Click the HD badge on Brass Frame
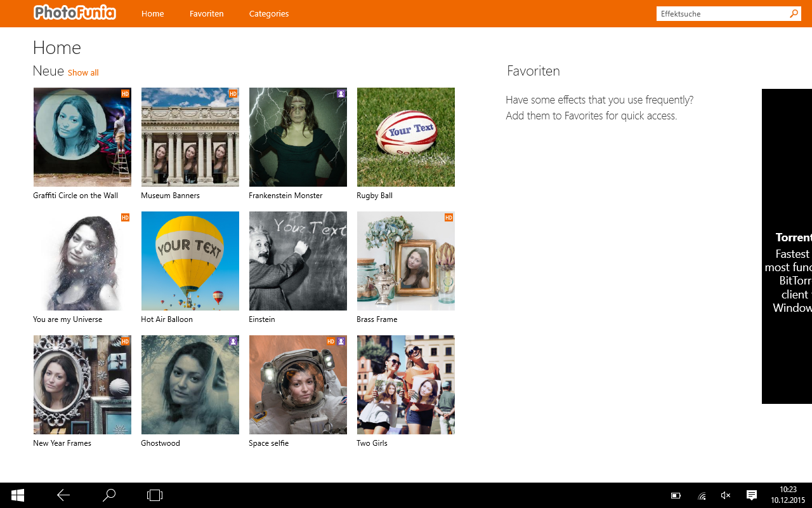 click(x=449, y=218)
